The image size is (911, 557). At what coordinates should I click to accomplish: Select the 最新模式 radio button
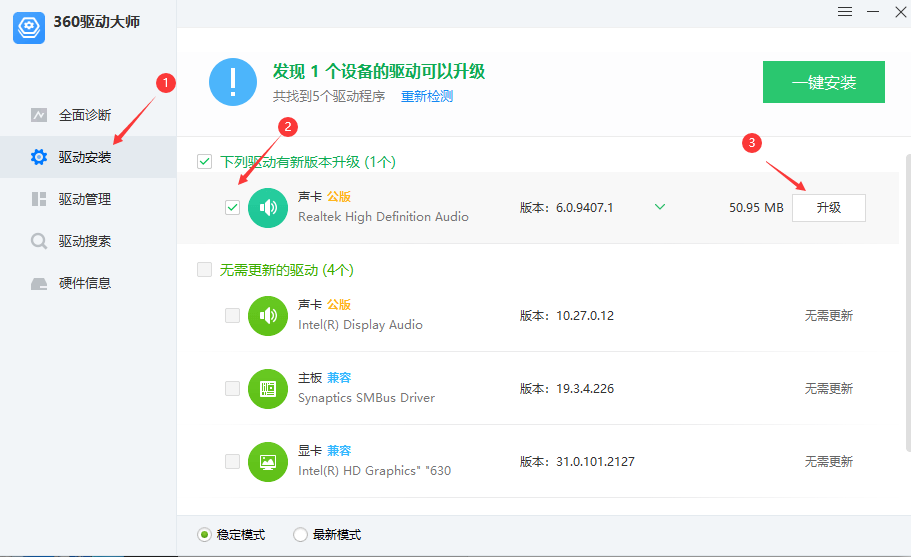(x=300, y=535)
